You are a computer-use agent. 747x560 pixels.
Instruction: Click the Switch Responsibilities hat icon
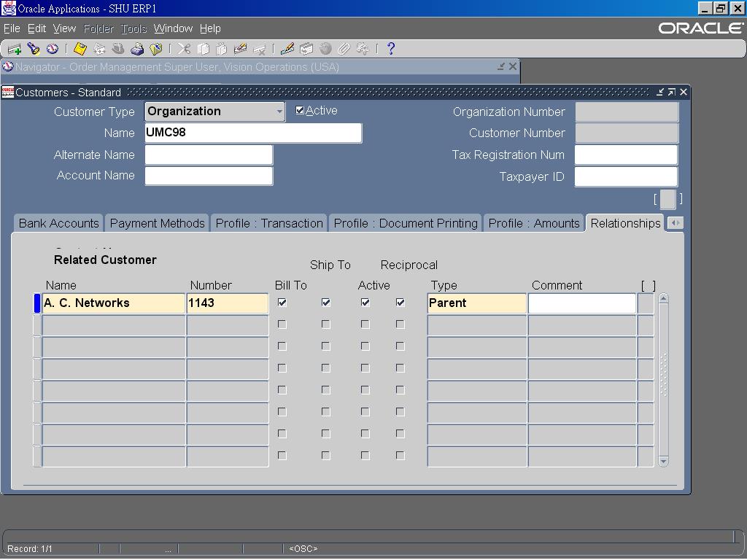[x=117, y=49]
